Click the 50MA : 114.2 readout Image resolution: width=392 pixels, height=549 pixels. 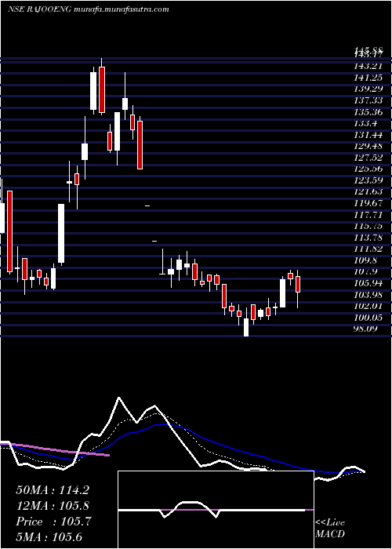(x=53, y=490)
